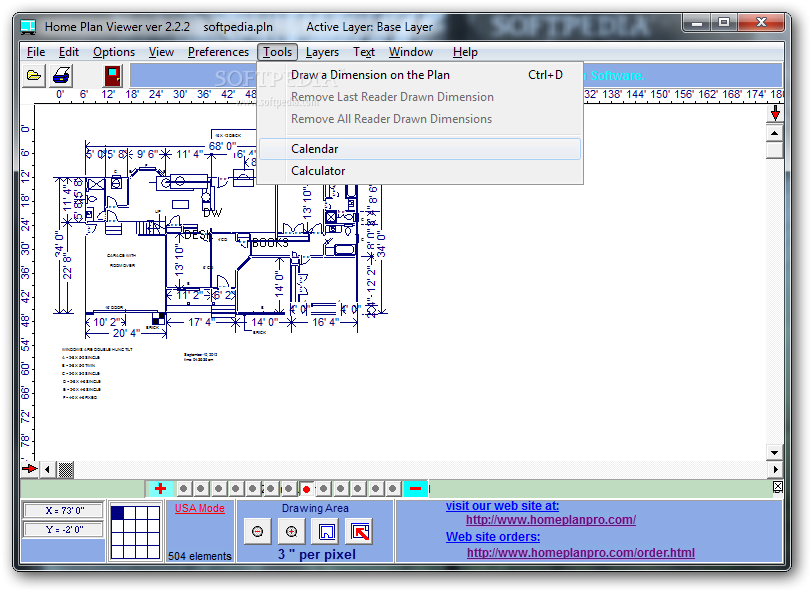Open Calculator from the Tools menu
The height and width of the screenshot is (592, 812).
click(420, 170)
